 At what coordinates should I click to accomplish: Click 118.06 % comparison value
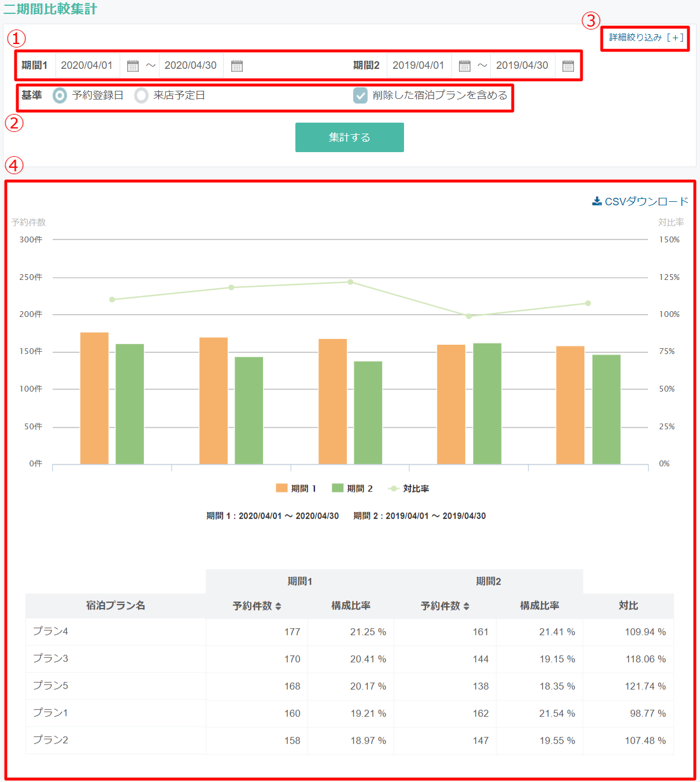click(x=646, y=659)
